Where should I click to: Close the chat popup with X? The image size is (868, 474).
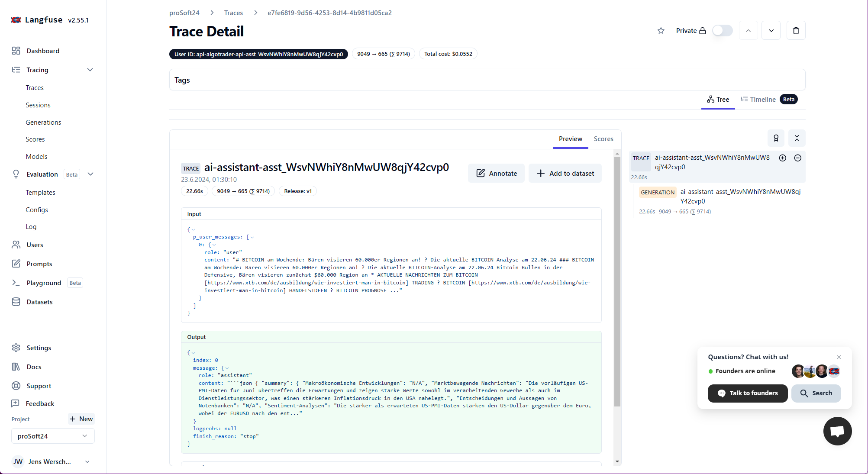coord(839,357)
